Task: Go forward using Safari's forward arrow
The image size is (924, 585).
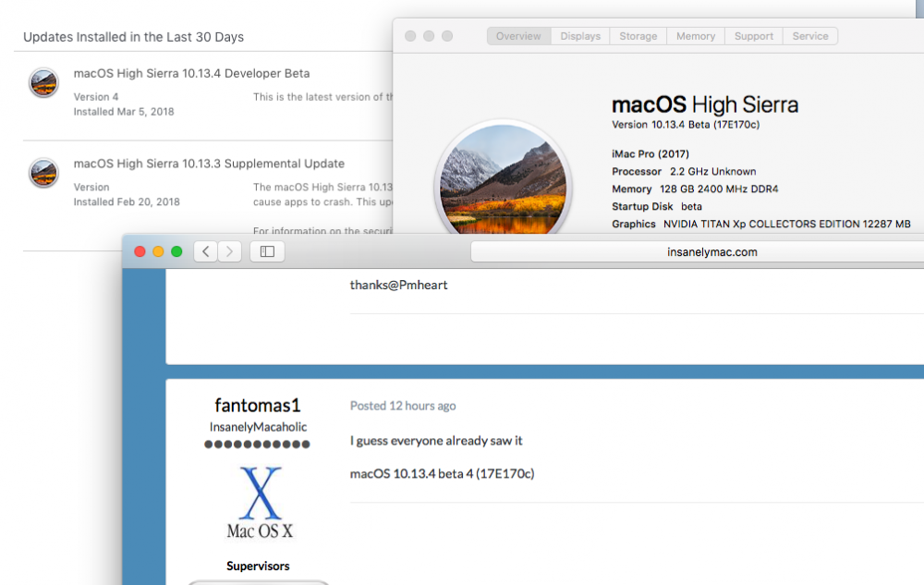Action: click(x=230, y=251)
